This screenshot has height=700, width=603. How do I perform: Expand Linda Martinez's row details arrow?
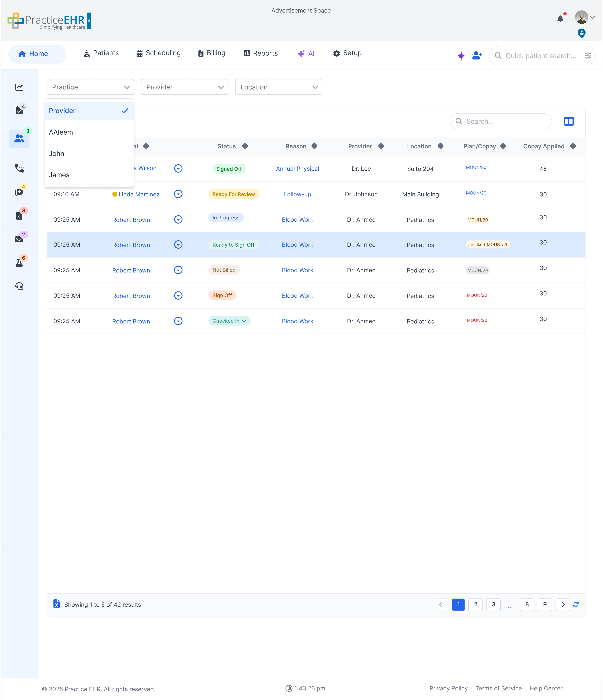click(178, 194)
